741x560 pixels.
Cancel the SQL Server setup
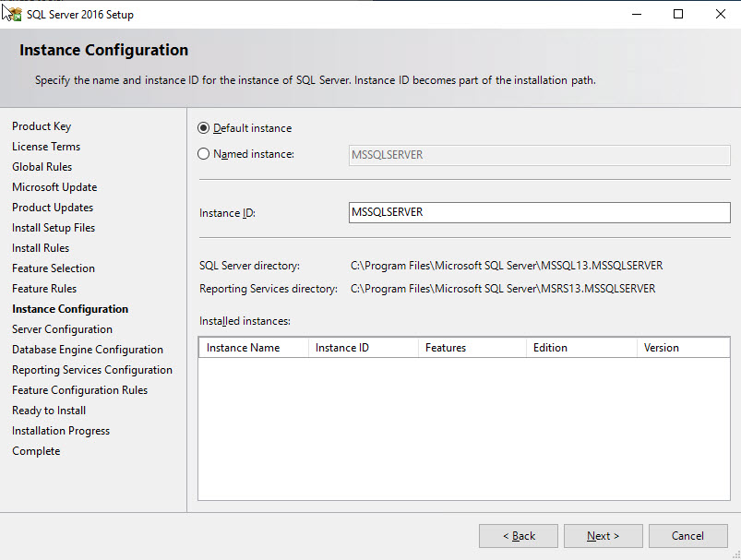(687, 535)
